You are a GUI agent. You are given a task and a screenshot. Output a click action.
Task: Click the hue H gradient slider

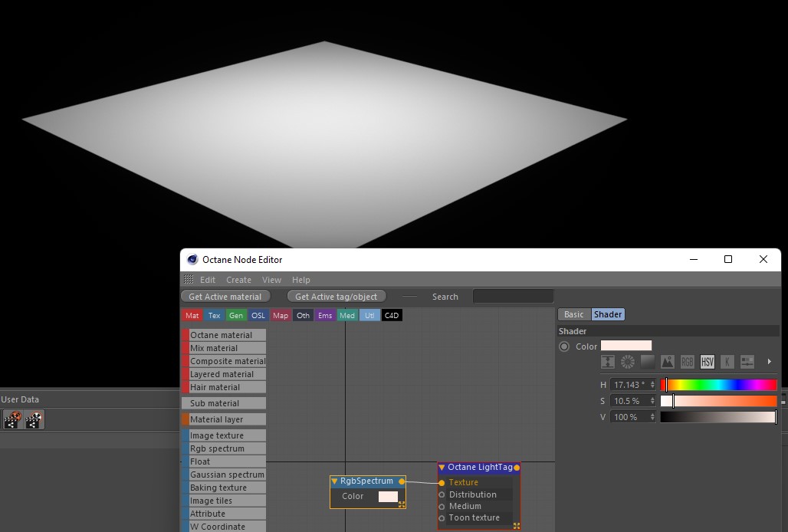point(719,385)
